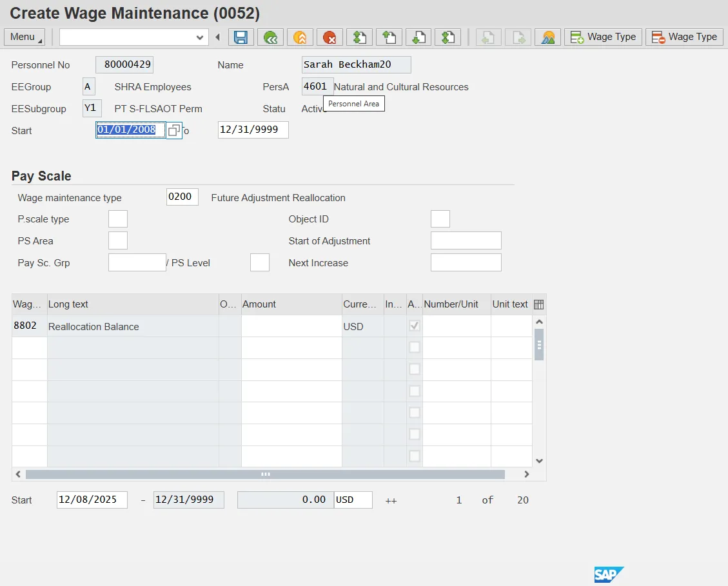728x586 pixels.
Task: Click the red Cancel icon
Action: (x=330, y=37)
